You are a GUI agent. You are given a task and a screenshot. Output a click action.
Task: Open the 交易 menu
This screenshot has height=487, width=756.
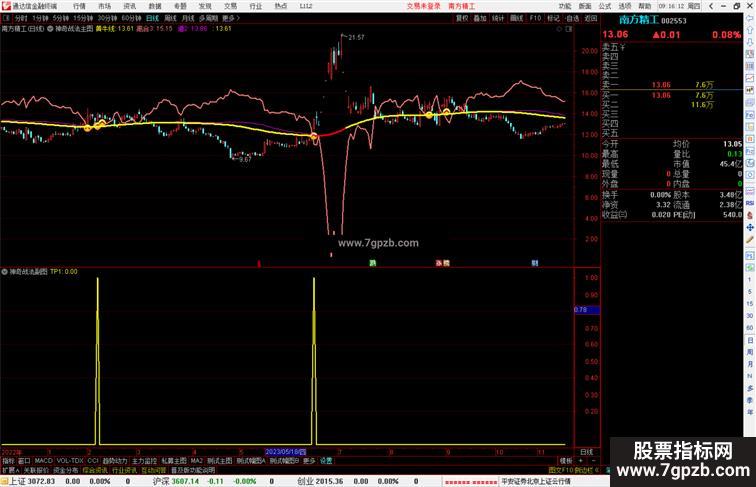tap(230, 6)
